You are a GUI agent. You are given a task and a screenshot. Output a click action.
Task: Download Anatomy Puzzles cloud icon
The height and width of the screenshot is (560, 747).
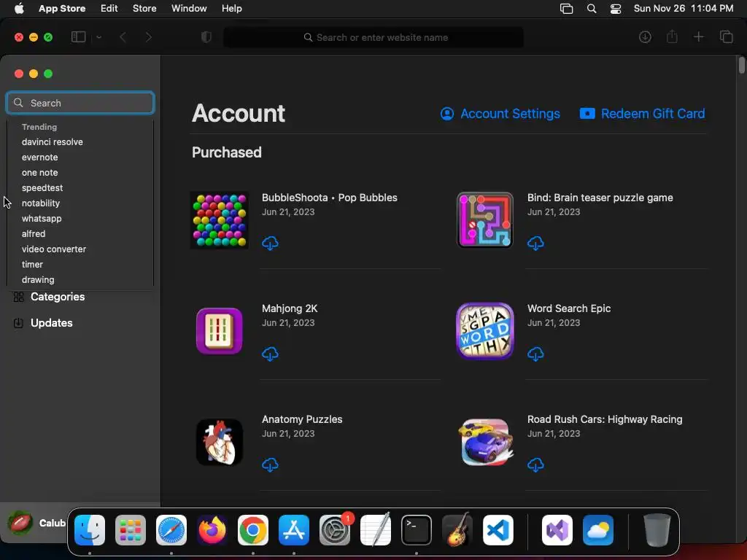coord(270,464)
